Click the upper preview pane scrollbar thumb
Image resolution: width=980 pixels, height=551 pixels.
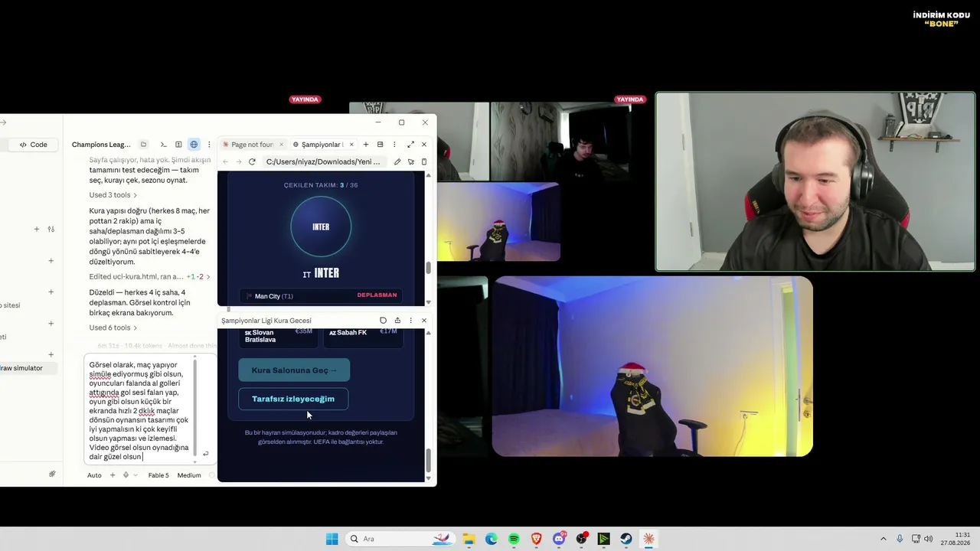tap(428, 268)
